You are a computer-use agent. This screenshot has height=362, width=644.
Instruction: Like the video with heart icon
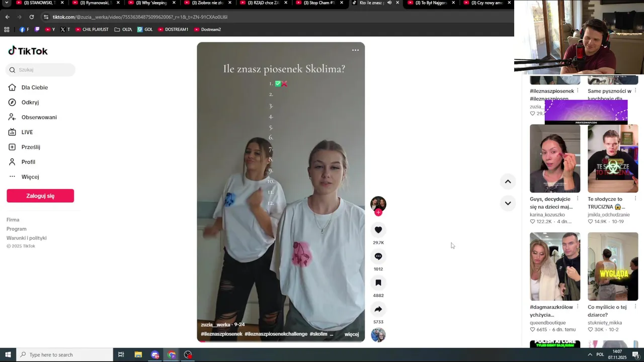click(x=378, y=230)
